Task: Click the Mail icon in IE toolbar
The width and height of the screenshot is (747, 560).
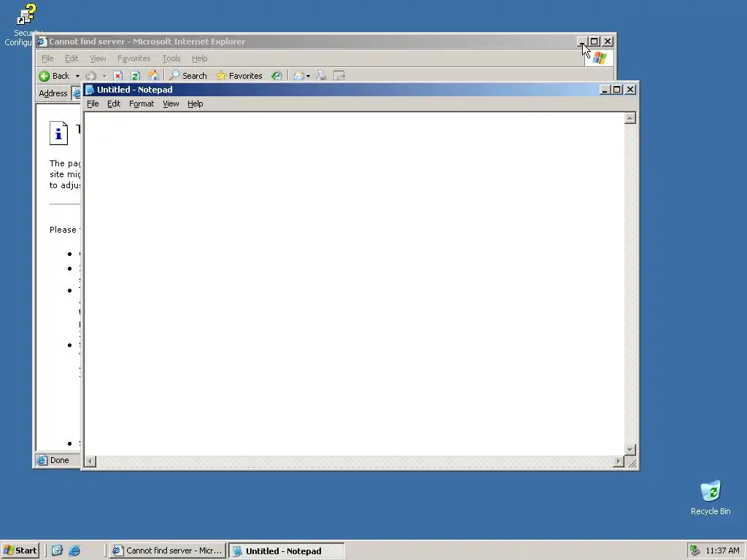Action: [x=298, y=76]
